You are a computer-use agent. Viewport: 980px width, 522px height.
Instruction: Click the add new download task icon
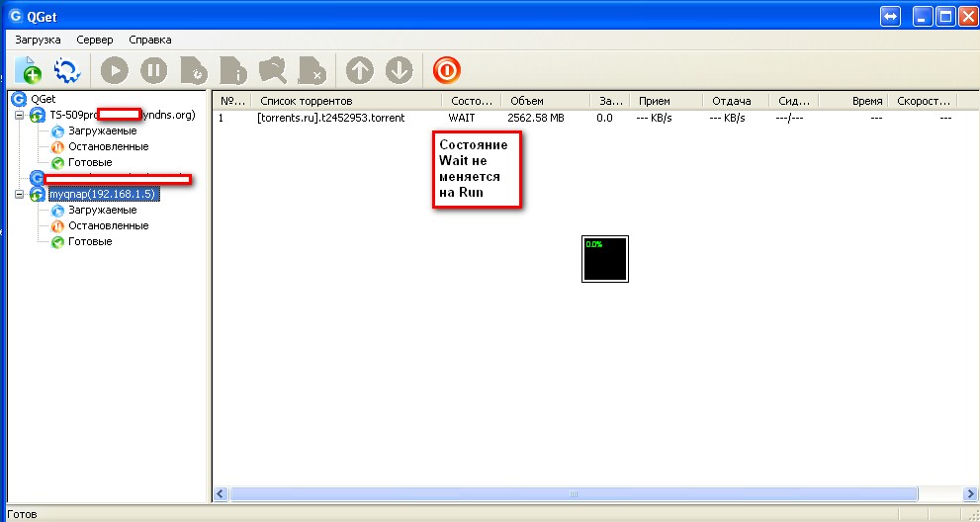(x=28, y=70)
